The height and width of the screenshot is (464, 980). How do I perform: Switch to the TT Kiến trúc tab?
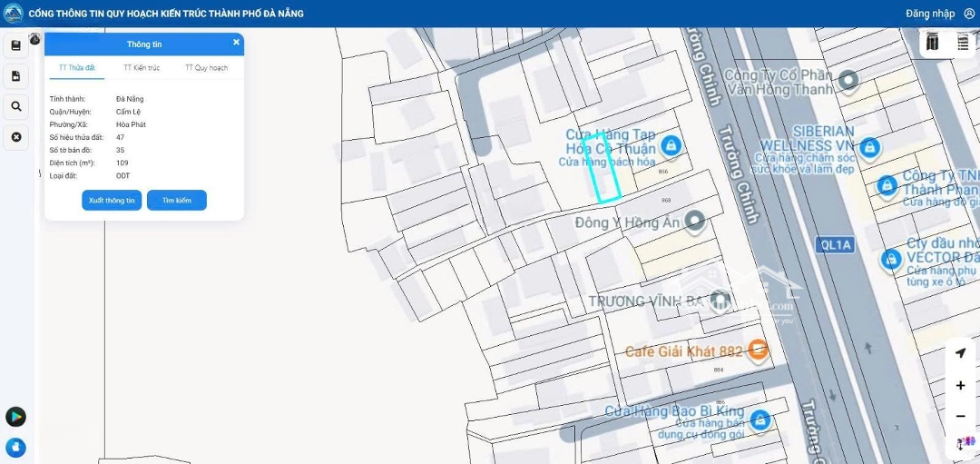click(142, 68)
